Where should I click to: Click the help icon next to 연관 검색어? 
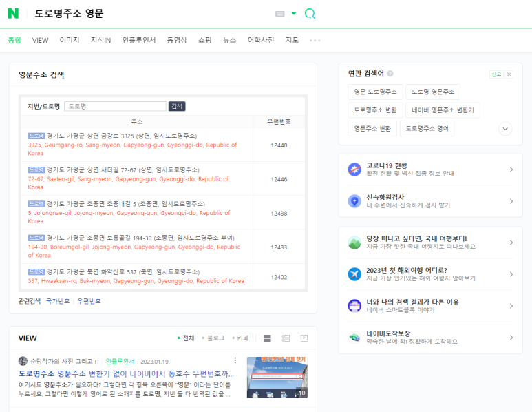[x=390, y=73]
